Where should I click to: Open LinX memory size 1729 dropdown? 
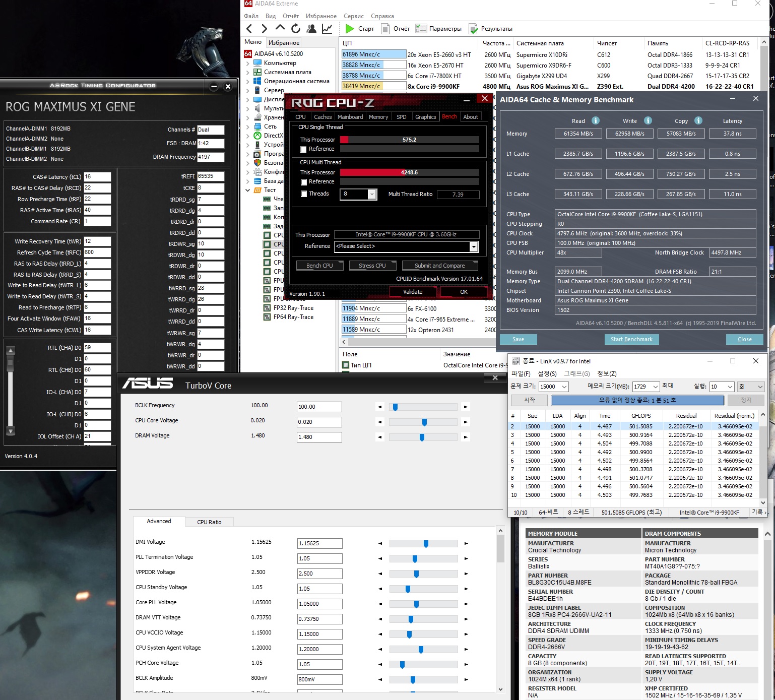(656, 387)
